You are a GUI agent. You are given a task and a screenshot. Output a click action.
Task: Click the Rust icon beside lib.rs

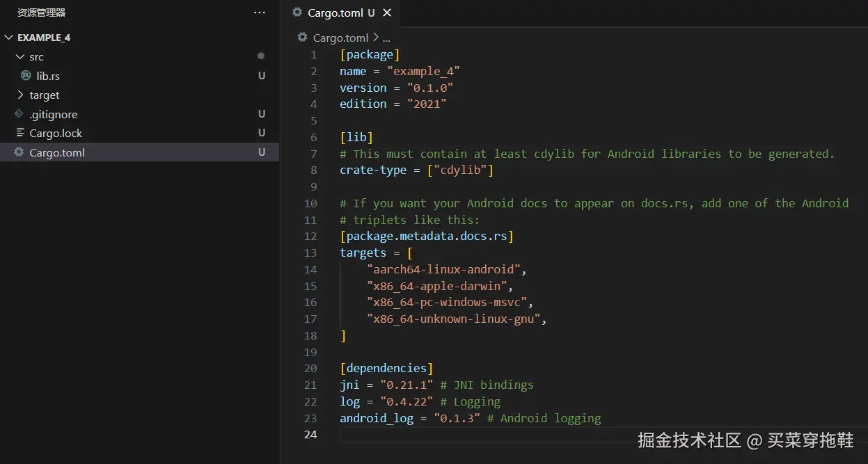[x=26, y=75]
